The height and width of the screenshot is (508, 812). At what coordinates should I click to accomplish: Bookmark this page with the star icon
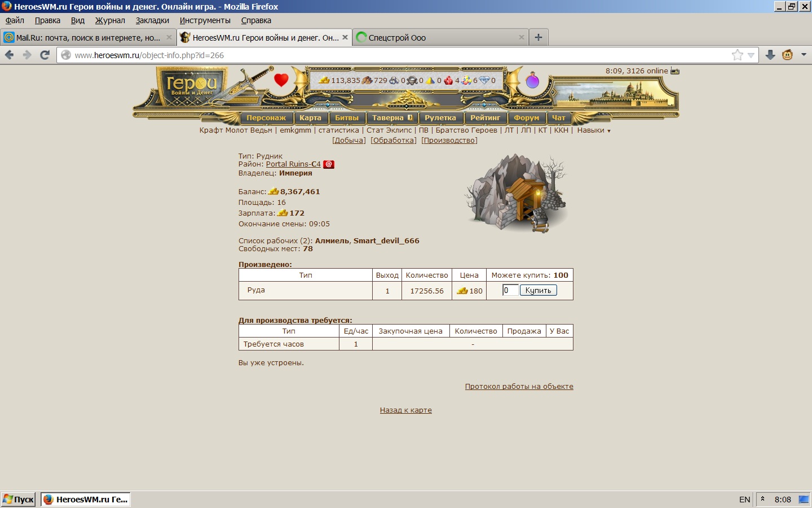pos(737,55)
